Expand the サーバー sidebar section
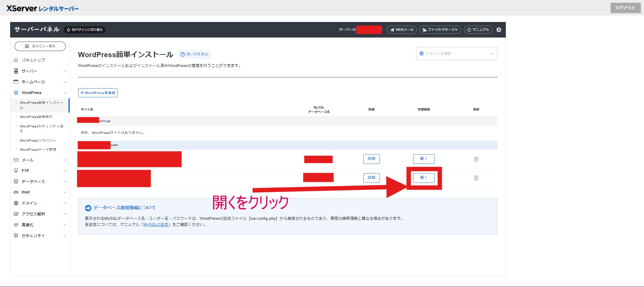 [40, 71]
